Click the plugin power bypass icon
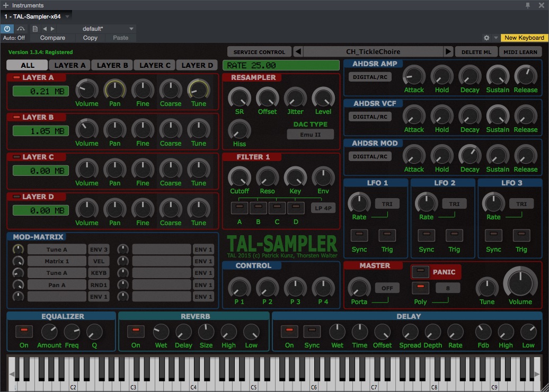549x392 pixels. click(7, 29)
